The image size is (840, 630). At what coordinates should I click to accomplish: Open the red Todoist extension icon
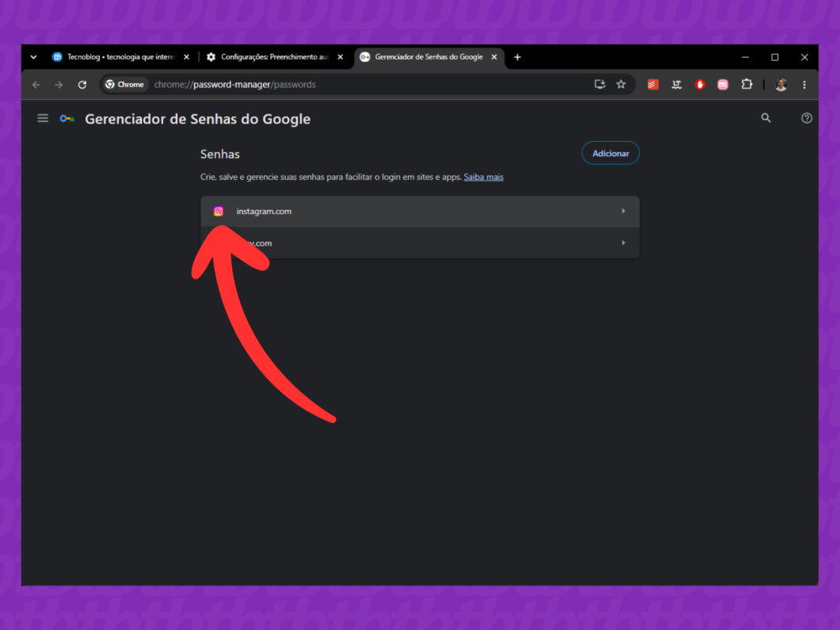652,85
